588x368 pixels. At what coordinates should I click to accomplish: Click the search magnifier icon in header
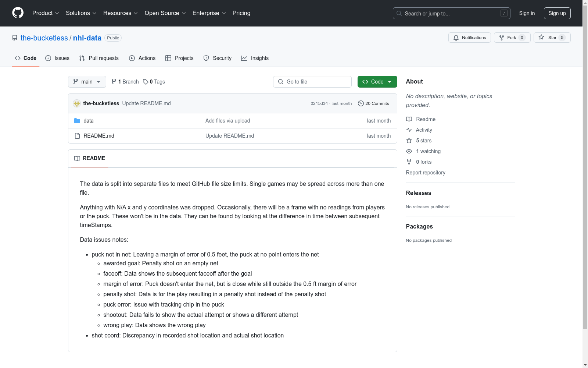point(399,13)
